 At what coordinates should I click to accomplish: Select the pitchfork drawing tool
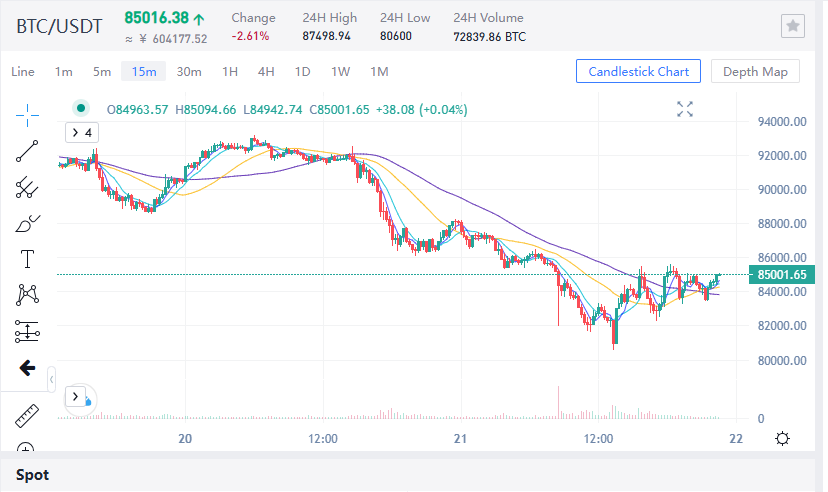27,187
